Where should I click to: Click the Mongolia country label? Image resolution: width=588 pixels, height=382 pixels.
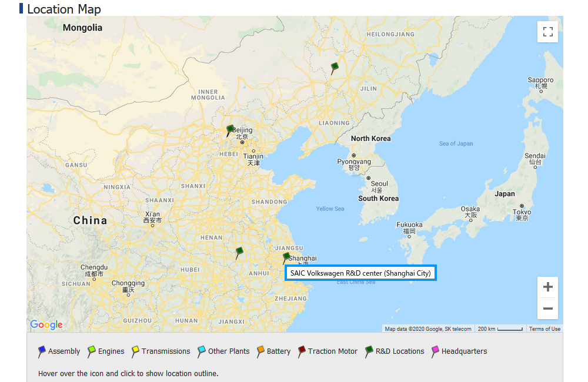point(82,28)
